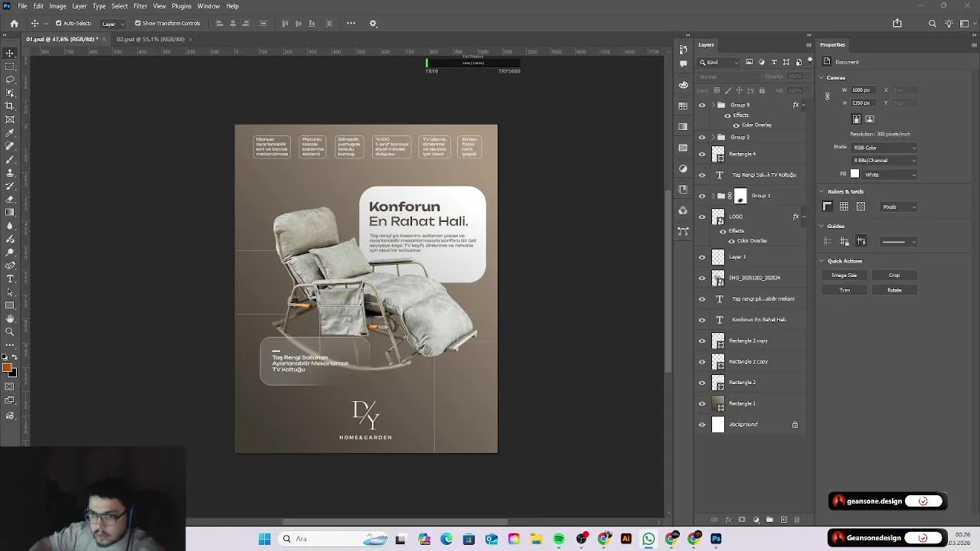Open the Filter menu
980x551 pixels.
coord(140,6)
